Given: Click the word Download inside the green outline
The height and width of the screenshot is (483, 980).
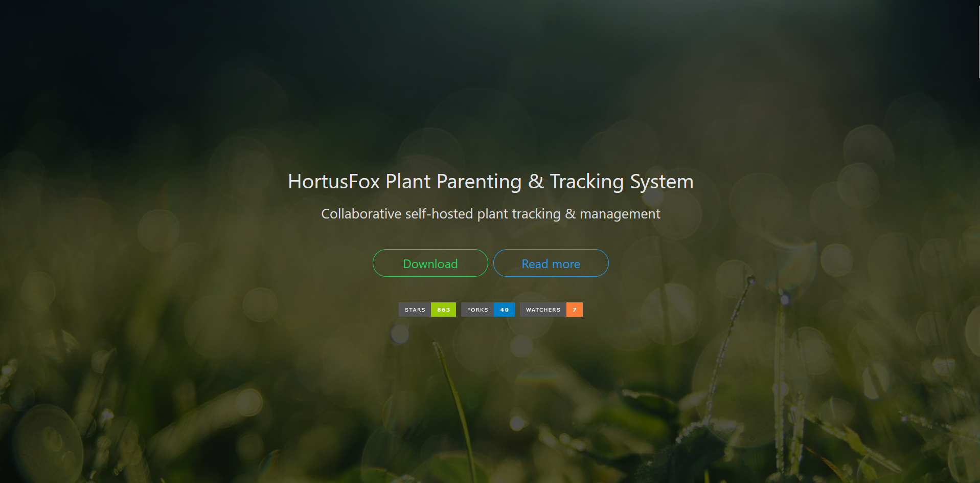Looking at the screenshot, I should coord(430,264).
